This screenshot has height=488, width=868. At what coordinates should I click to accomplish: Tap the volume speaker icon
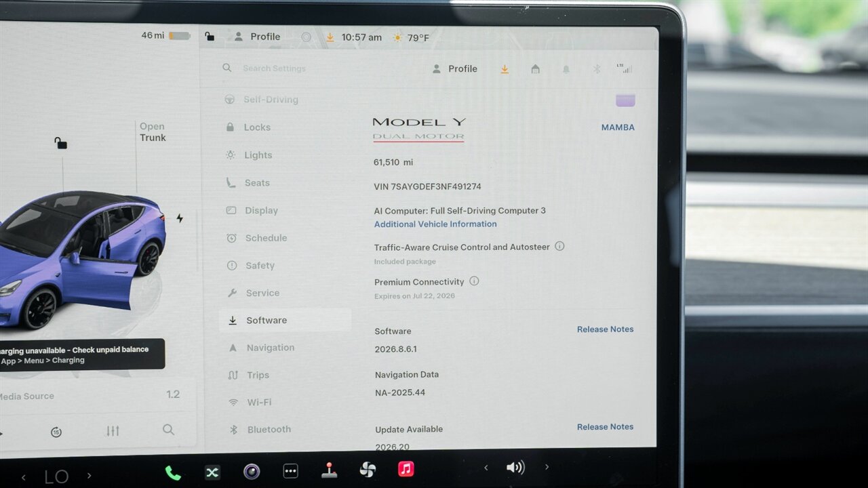(x=515, y=467)
